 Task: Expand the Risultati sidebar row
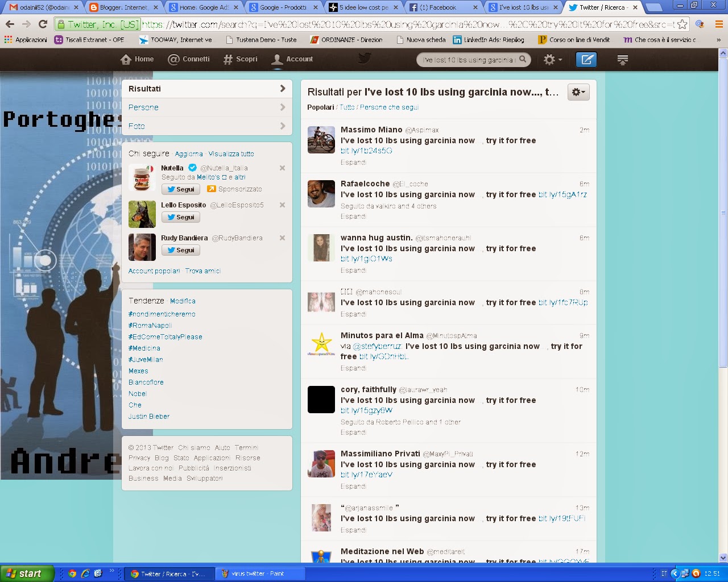tap(207, 89)
